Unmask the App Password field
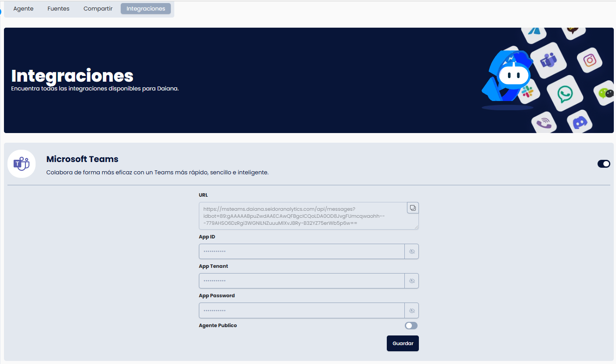The height and width of the screenshot is (364, 616). (x=411, y=310)
